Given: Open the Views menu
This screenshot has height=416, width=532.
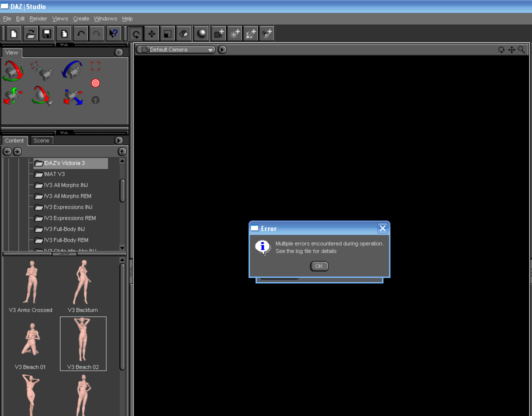Looking at the screenshot, I should 60,18.
